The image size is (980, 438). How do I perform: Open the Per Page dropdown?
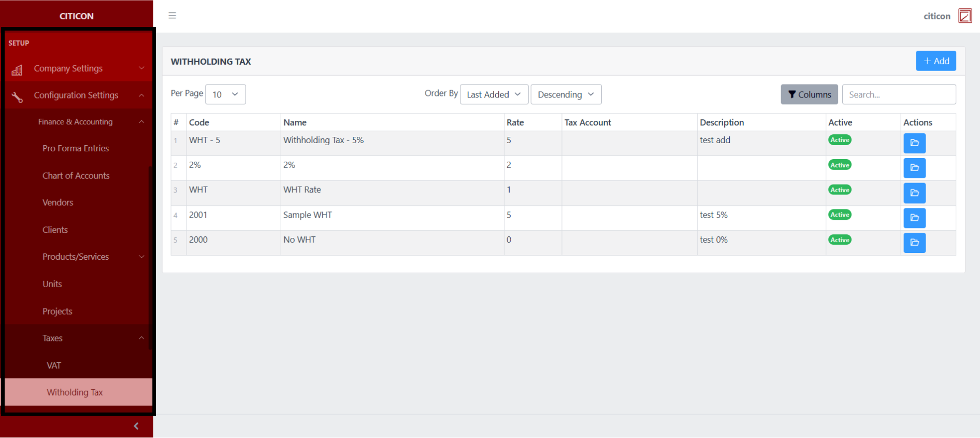coord(225,94)
